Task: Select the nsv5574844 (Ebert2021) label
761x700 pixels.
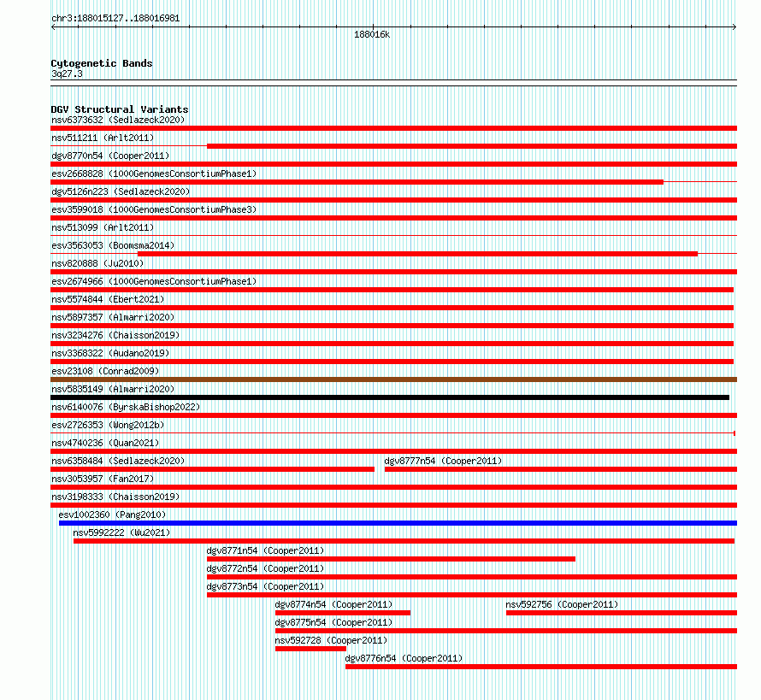Action: [108, 299]
